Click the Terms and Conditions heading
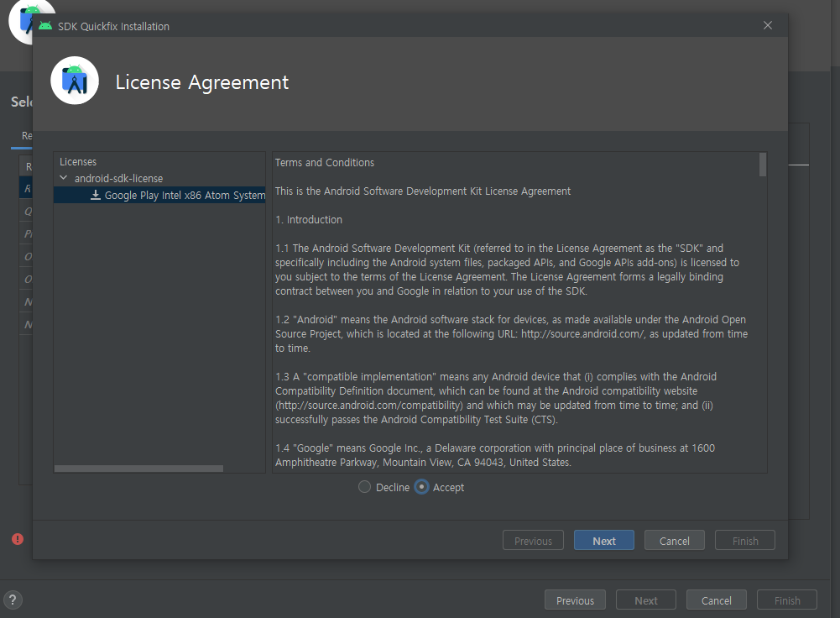The image size is (840, 618). click(325, 162)
